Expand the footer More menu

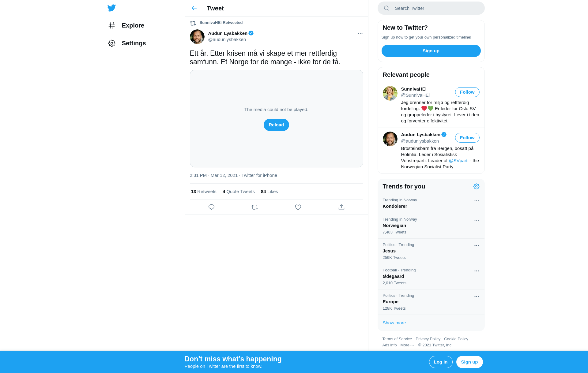(407, 345)
